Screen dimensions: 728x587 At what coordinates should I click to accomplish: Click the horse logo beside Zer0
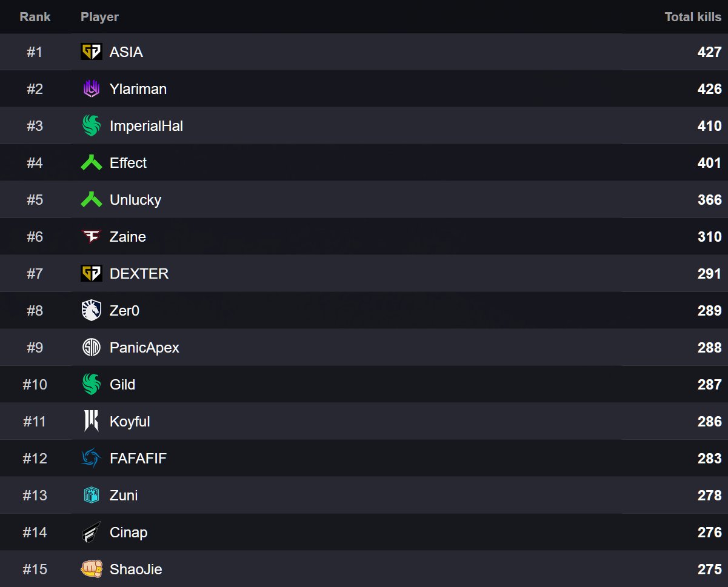[x=92, y=311]
